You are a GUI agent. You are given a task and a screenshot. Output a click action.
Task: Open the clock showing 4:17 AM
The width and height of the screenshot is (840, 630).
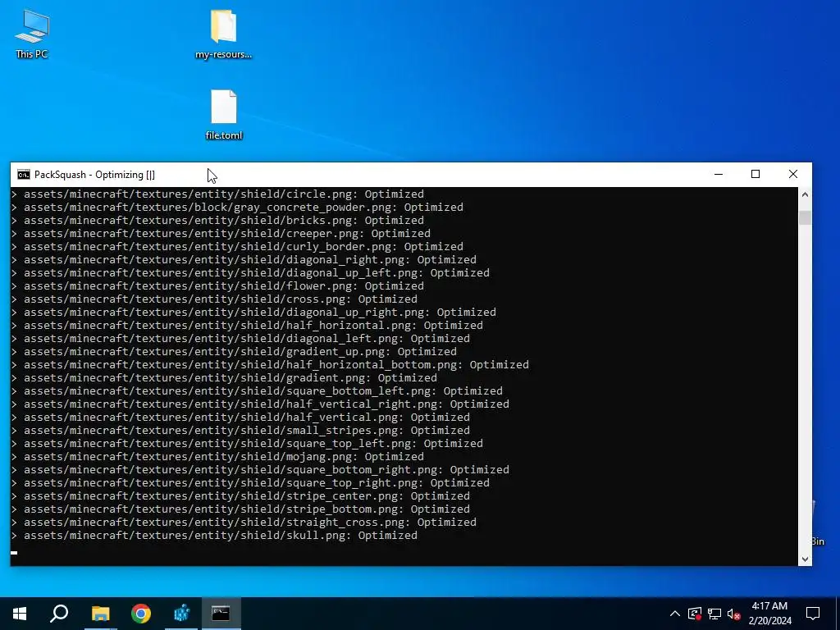(x=769, y=614)
